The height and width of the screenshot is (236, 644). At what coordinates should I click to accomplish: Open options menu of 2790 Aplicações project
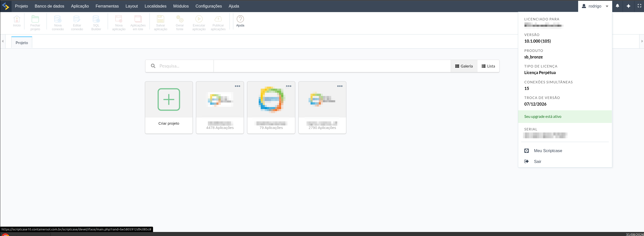click(340, 86)
